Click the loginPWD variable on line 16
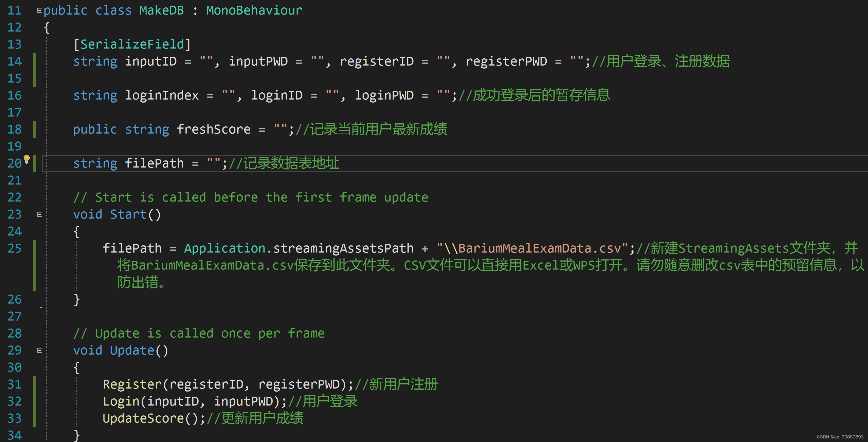This screenshot has width=868, height=442. click(x=384, y=95)
